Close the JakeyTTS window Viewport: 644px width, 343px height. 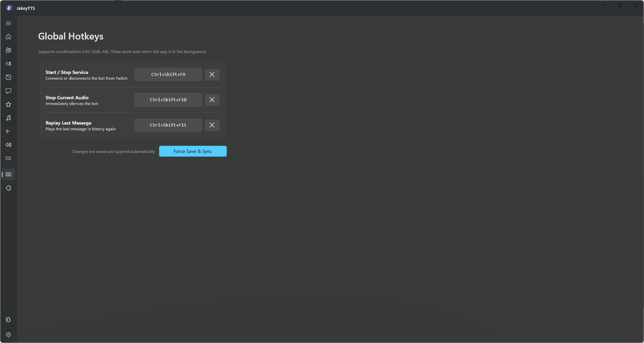[x=636, y=5]
